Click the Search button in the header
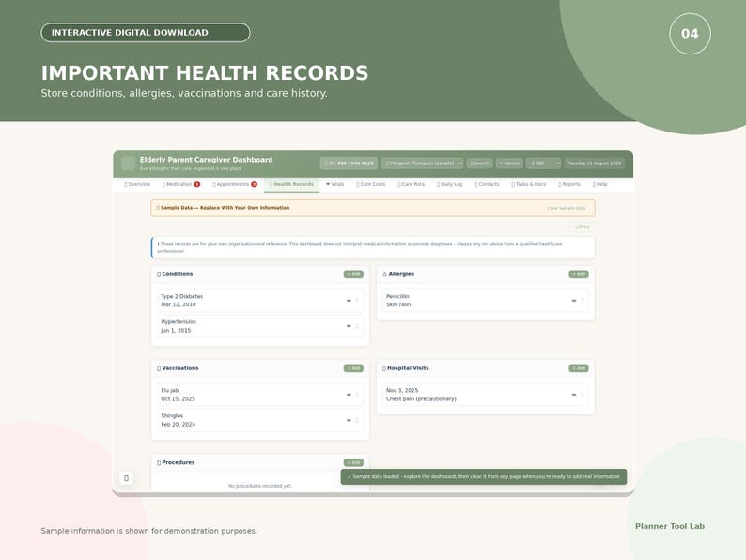746x560 pixels. (x=479, y=163)
